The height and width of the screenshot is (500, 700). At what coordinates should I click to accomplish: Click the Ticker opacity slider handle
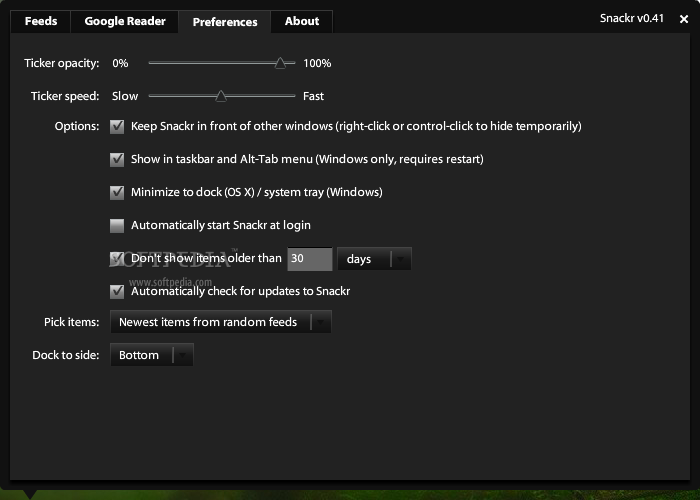pos(281,64)
